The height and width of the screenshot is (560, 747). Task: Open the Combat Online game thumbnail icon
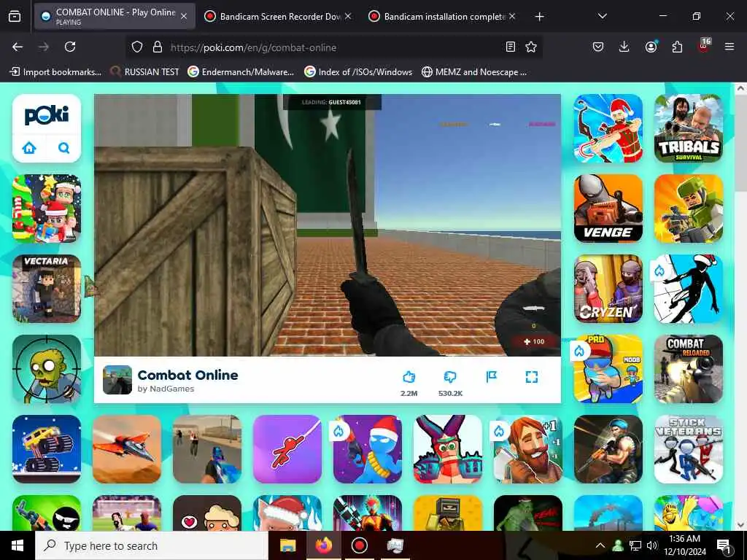(x=117, y=380)
